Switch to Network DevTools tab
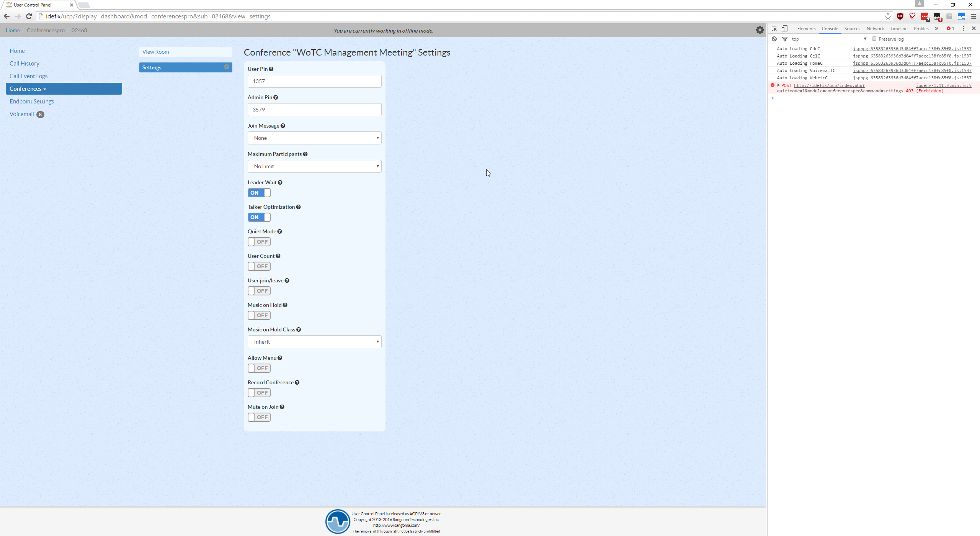Screen dimensions: 980x536 [x=875, y=28]
